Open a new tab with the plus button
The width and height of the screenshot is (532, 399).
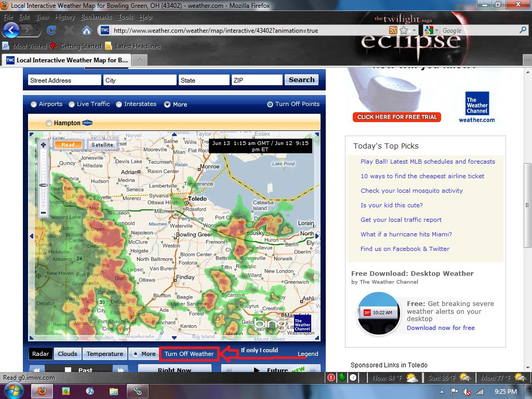(x=139, y=60)
